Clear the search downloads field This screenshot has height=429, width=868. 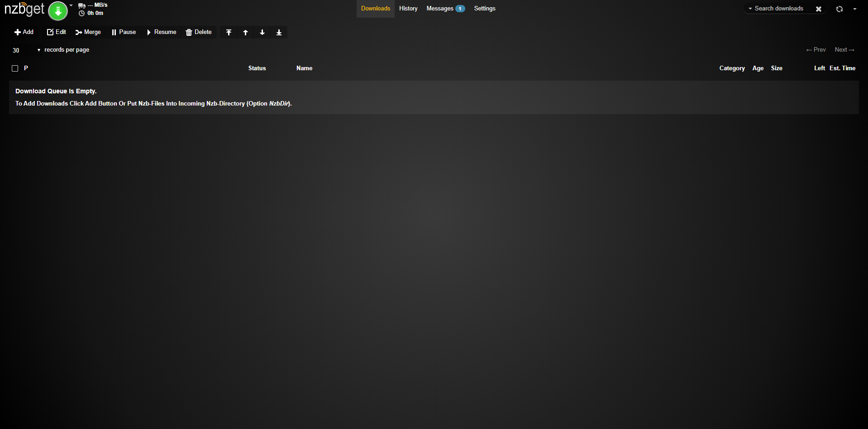(818, 9)
